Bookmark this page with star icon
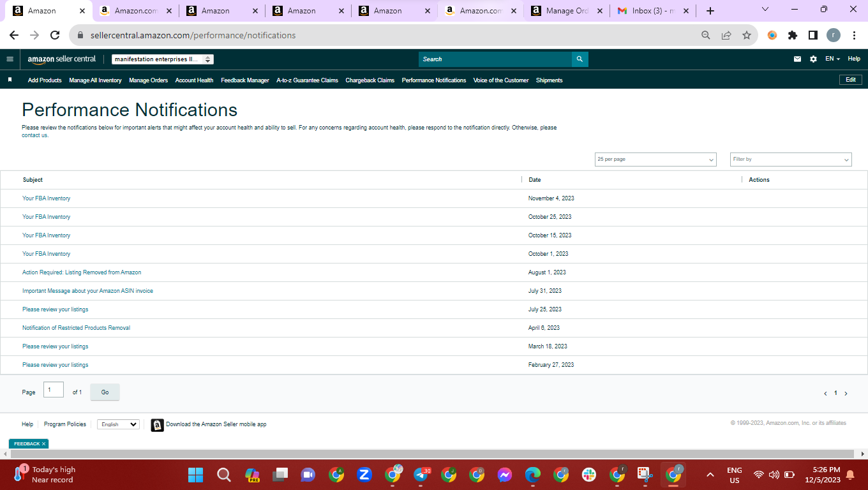Viewport: 868px width, 490px height. (746, 36)
